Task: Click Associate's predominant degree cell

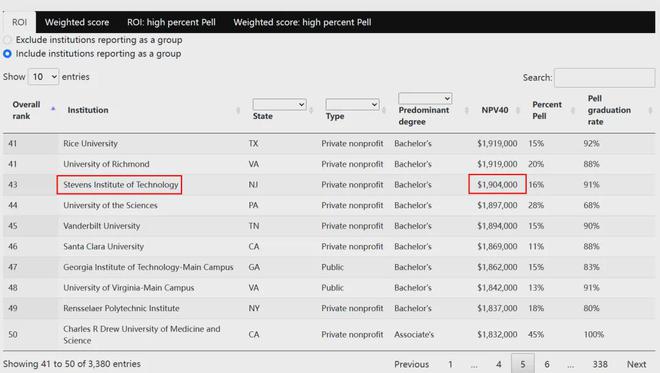Action: (414, 335)
